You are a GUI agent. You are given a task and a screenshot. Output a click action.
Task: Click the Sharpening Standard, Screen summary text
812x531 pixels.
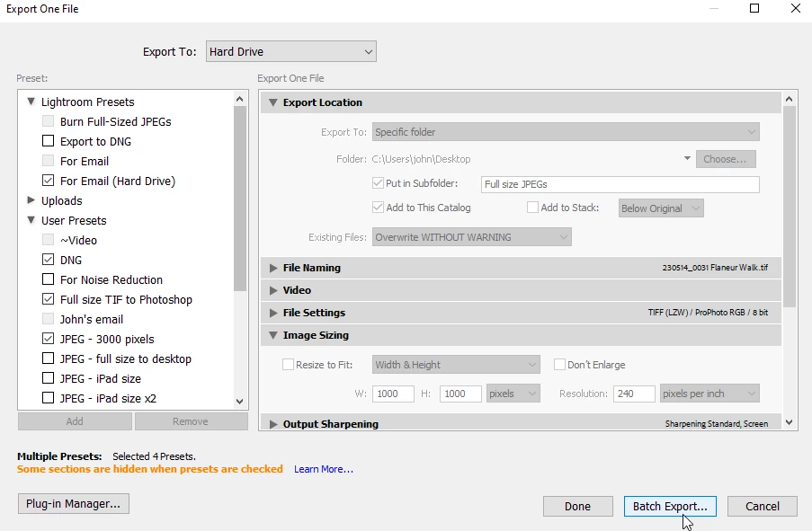click(717, 424)
